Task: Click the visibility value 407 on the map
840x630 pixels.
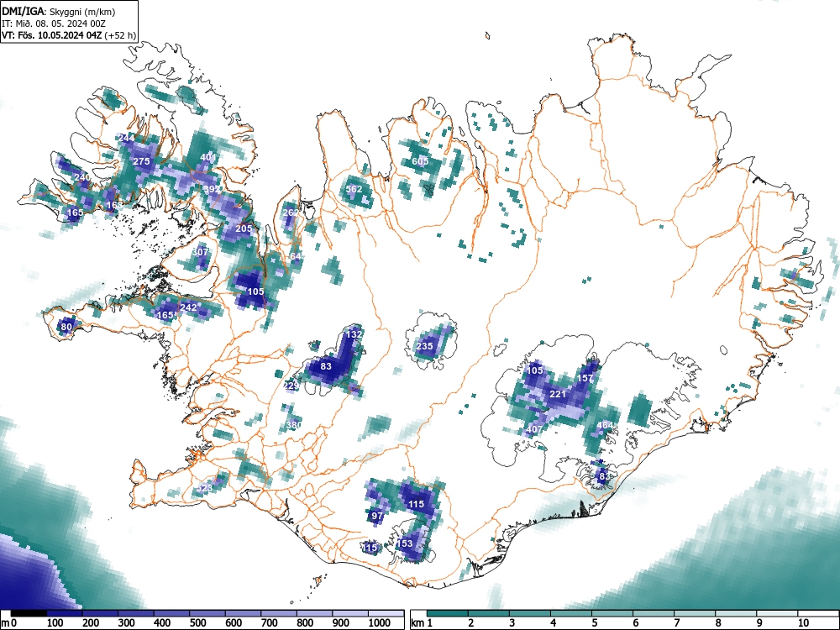Action: point(534,429)
